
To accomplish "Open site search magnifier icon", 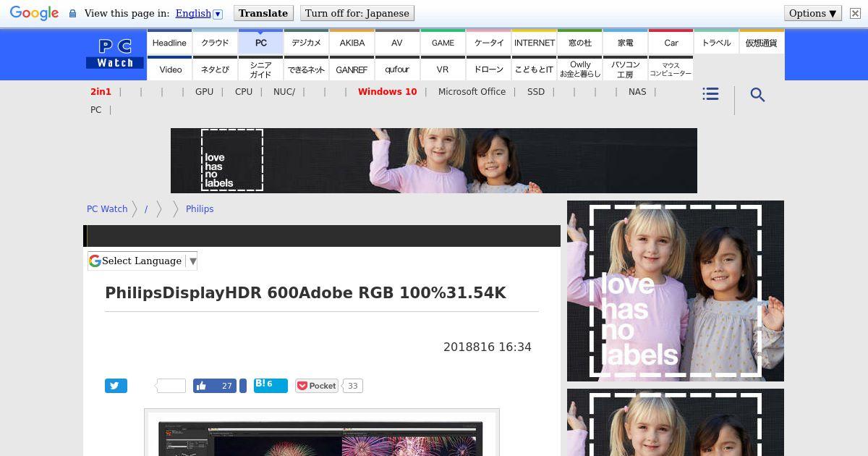I will click(x=757, y=95).
